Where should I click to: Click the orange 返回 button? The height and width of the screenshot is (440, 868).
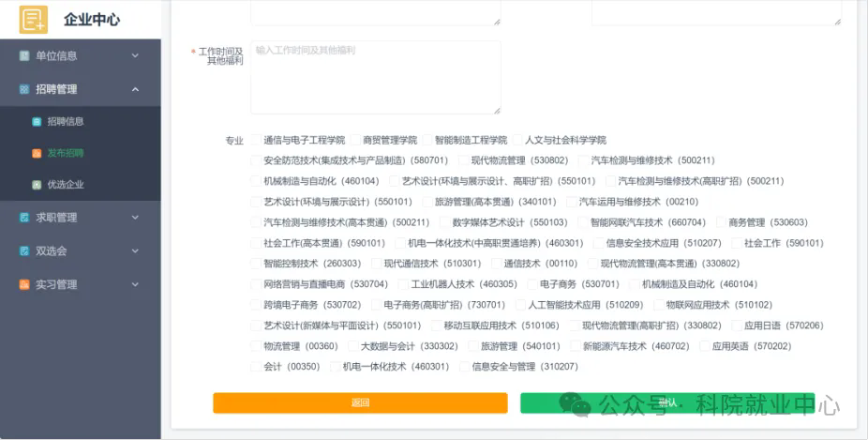(360, 402)
